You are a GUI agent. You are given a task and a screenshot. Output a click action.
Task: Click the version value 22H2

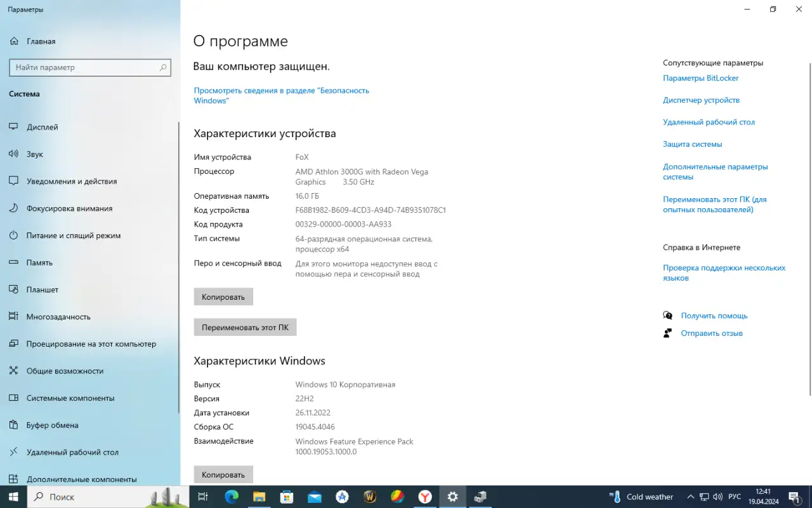click(x=304, y=399)
